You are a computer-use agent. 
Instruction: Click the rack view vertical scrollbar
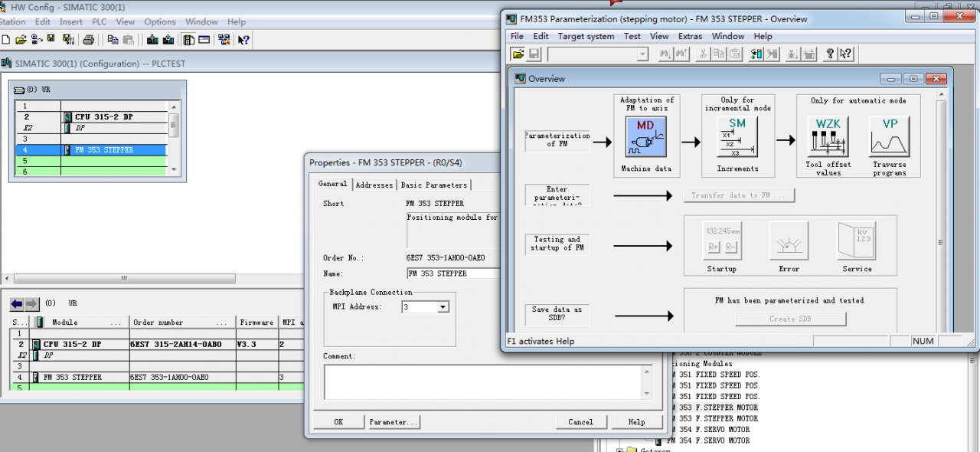(174, 138)
